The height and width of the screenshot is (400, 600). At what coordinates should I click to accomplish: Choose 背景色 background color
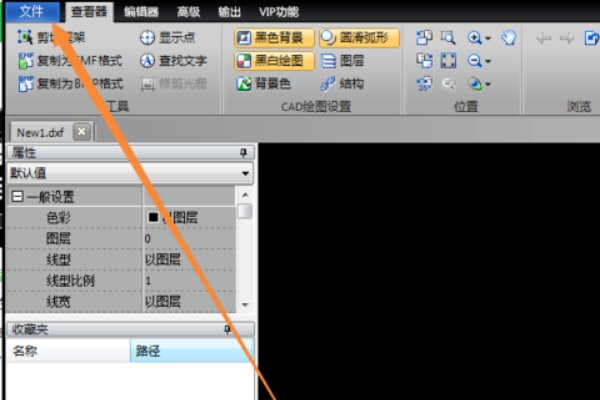pyautogui.click(x=264, y=83)
